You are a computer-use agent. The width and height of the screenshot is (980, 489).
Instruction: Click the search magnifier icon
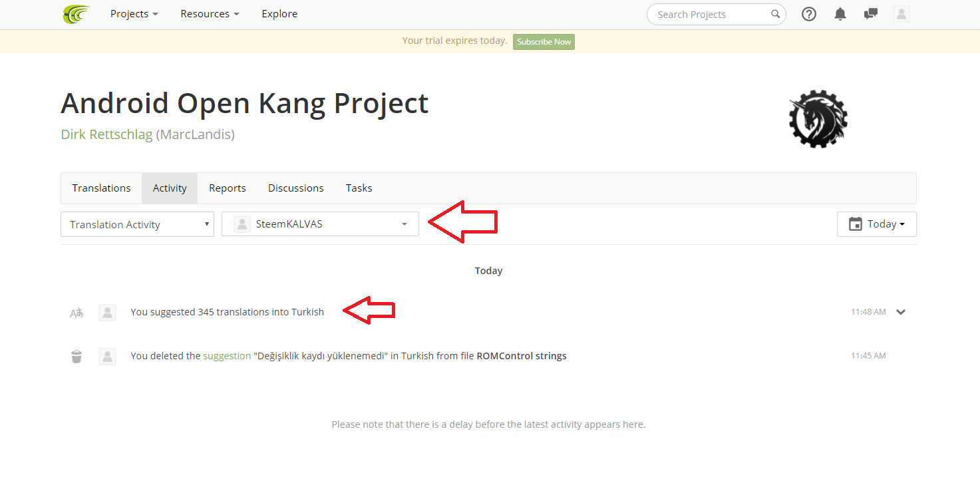coord(775,14)
